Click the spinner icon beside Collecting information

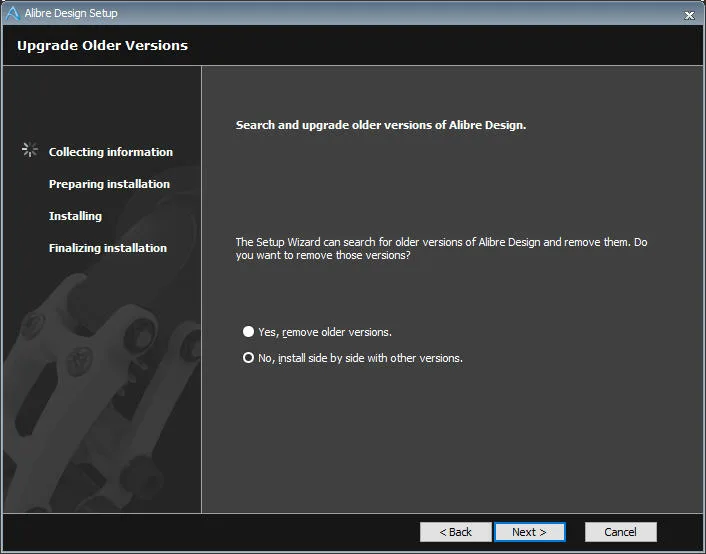[30, 150]
